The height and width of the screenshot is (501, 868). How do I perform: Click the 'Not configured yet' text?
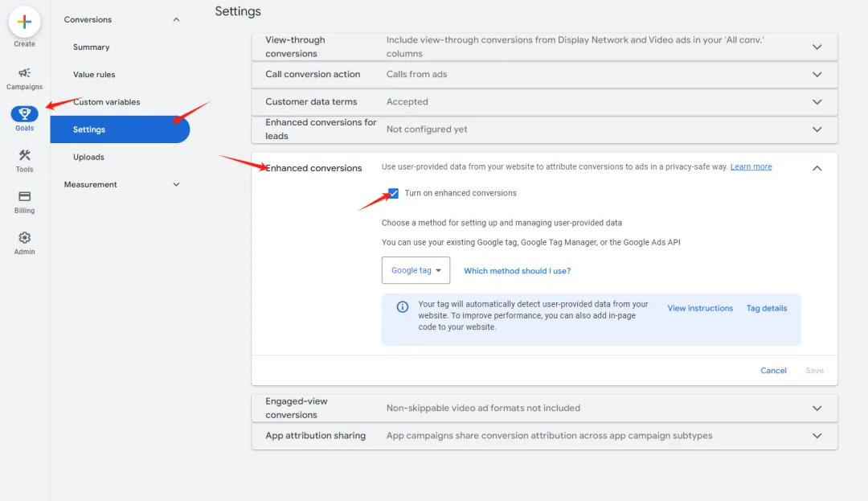point(427,129)
